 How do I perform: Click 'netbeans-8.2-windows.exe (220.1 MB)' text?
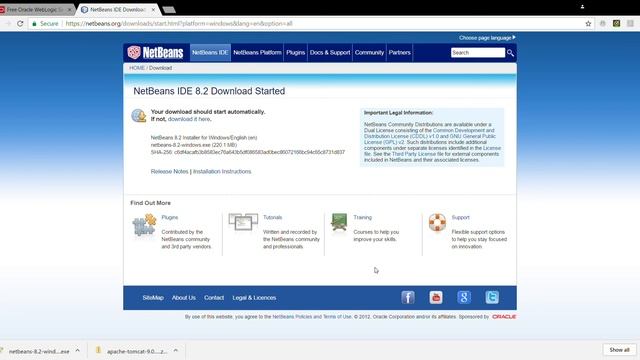coord(193,145)
